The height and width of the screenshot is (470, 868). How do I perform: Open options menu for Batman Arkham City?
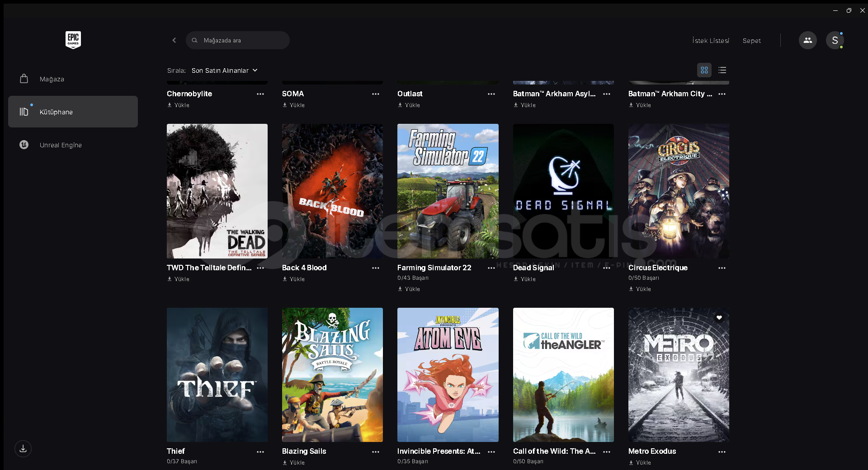[x=722, y=94]
